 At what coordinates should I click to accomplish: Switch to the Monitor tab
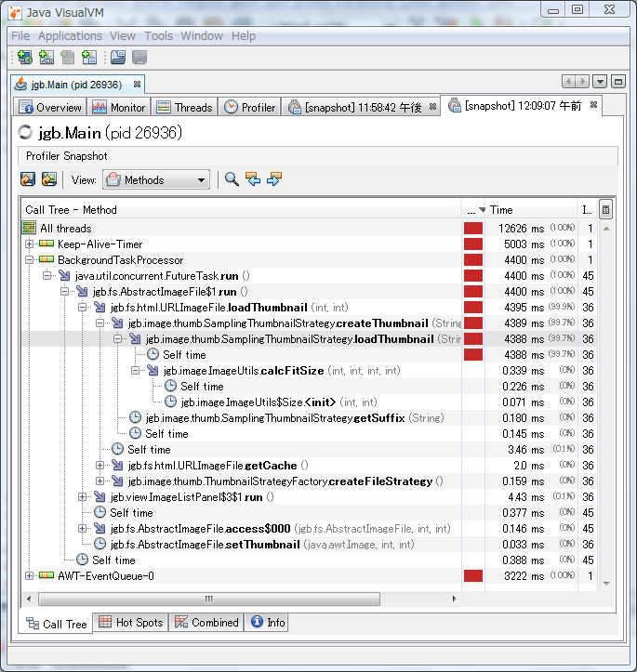point(119,107)
